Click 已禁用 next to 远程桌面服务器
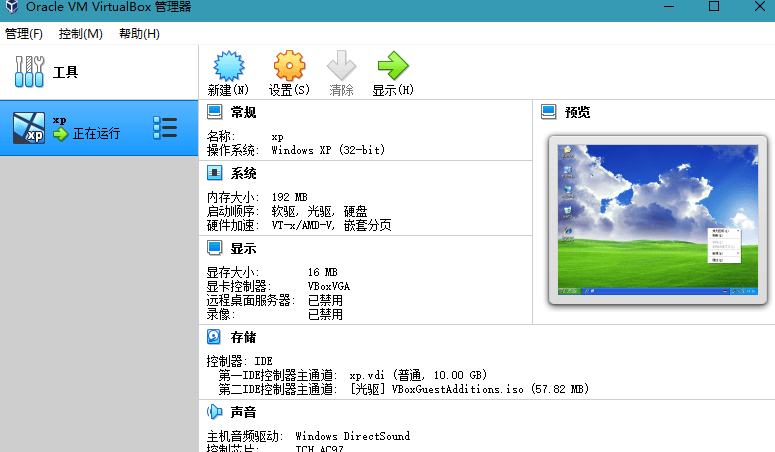The width and height of the screenshot is (775, 452). point(325,300)
